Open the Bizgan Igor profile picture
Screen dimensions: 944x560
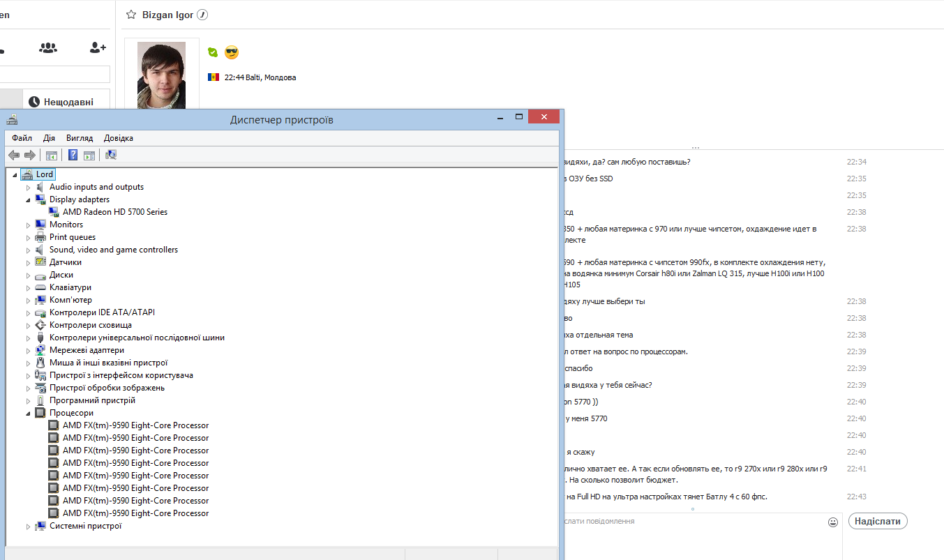pos(161,75)
